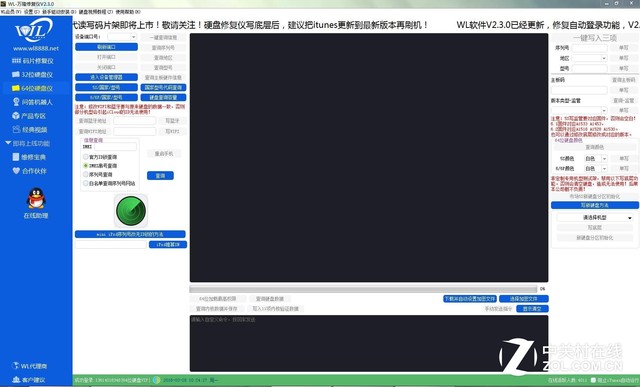Select the IMEI串号查询 radio option
This screenshot has height=387, width=640.
tap(86, 166)
